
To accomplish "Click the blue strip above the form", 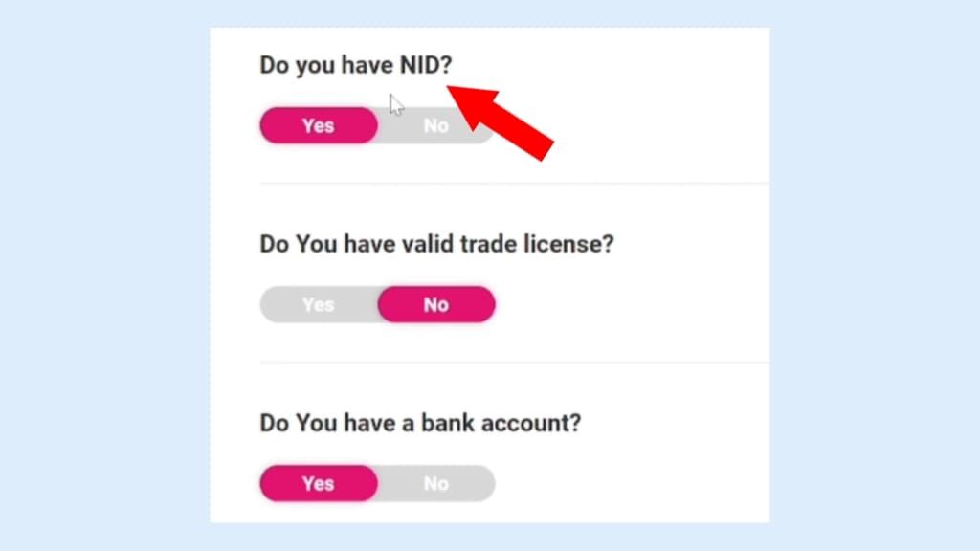I will (x=490, y=12).
